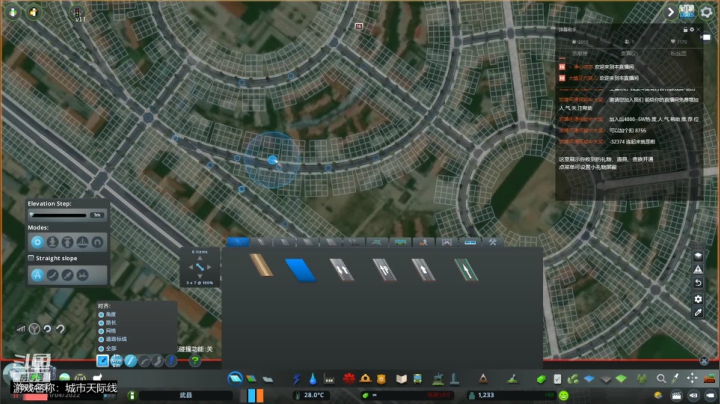
Task: Open blue surface tile toolbar icon
Action: pos(589,379)
